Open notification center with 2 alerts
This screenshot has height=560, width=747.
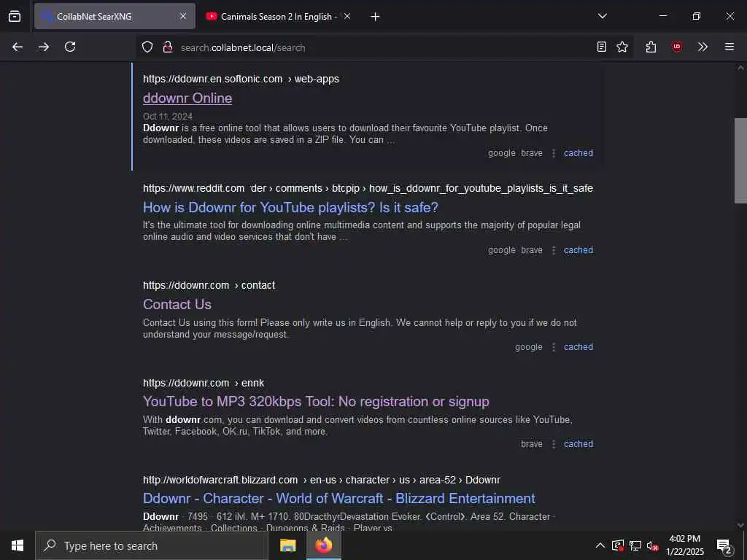(x=724, y=545)
